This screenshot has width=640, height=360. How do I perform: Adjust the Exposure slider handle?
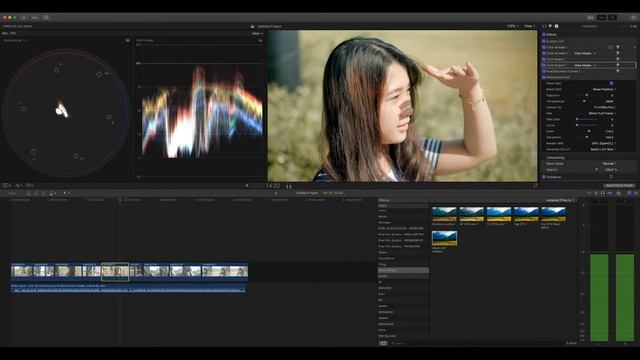coord(587,95)
